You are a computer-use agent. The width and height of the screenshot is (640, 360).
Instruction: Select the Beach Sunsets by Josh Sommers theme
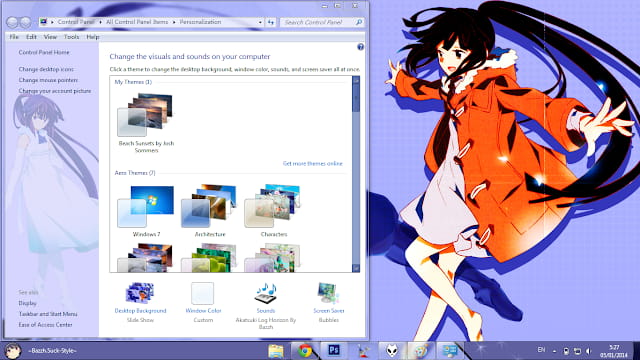tap(146, 122)
